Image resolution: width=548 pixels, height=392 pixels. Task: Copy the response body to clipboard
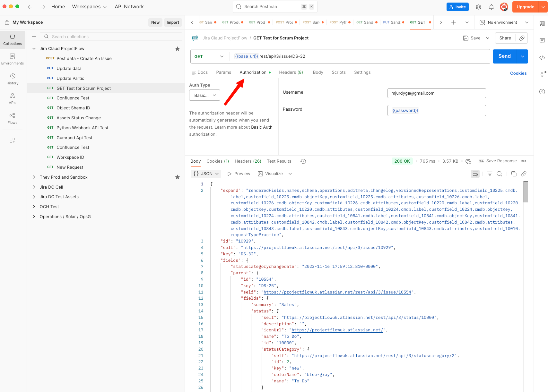(514, 174)
